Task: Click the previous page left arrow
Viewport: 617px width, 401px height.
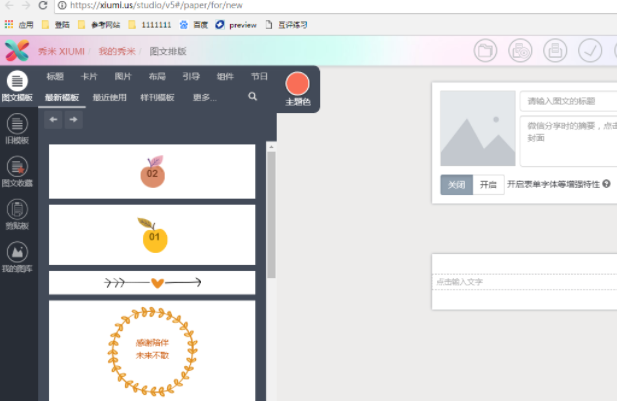Action: click(x=54, y=119)
